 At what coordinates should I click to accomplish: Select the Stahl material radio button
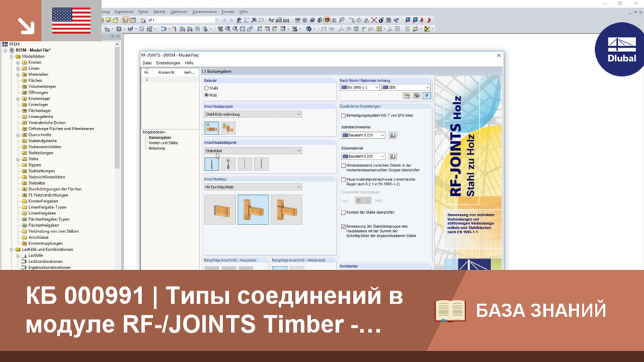tap(206, 88)
